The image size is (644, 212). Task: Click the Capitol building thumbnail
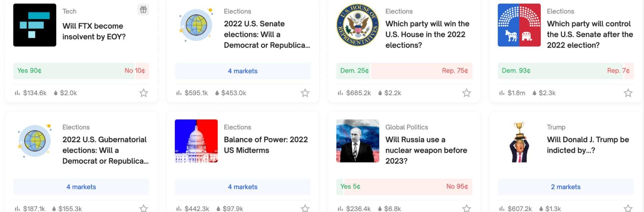pyautogui.click(x=196, y=141)
